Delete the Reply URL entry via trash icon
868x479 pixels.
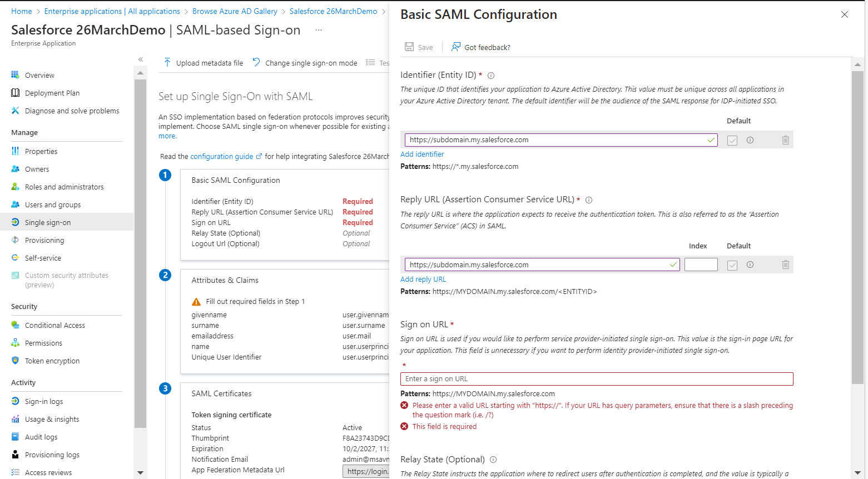tap(786, 265)
